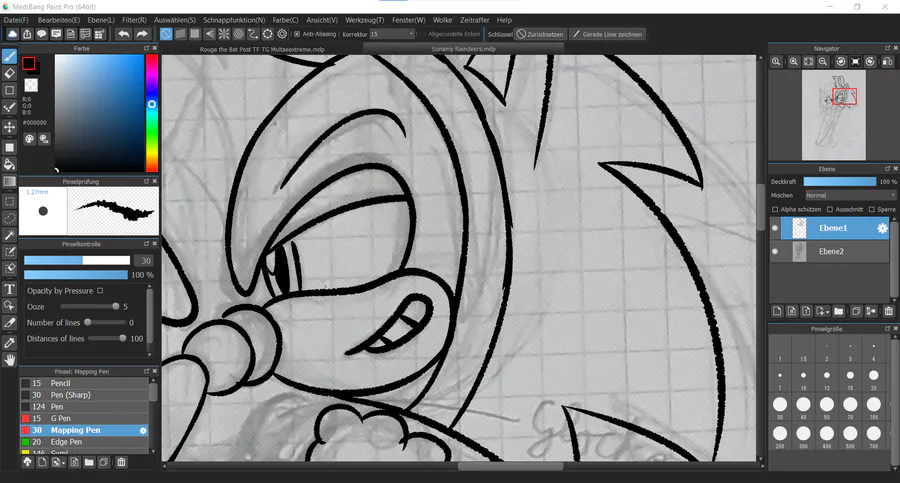900x483 pixels.
Task: Select the Ebene2 layer
Action: (x=833, y=252)
